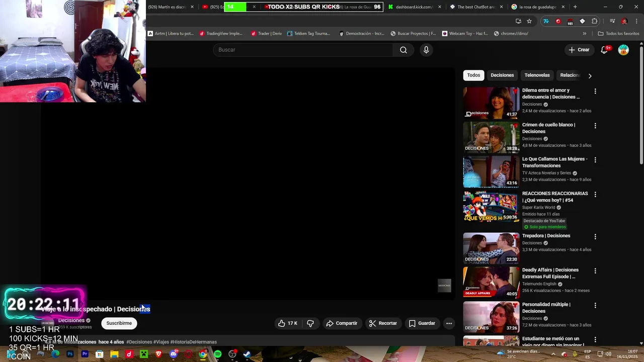Click the YouTube search magnifier button

[x=403, y=50]
